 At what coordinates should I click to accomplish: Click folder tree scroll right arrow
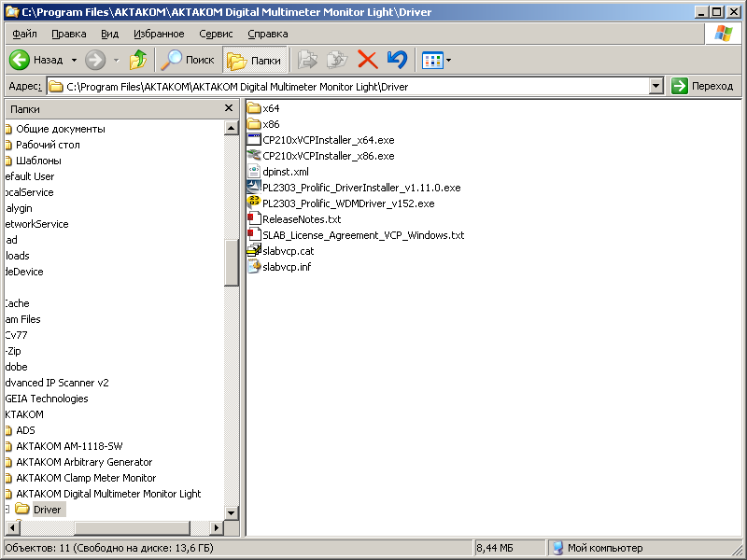[217, 527]
